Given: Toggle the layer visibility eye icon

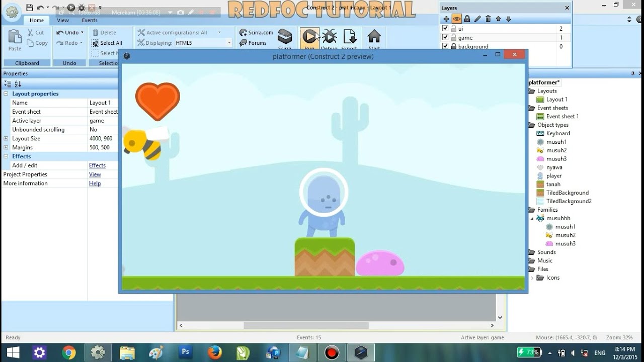Looking at the screenshot, I should tap(457, 19).
